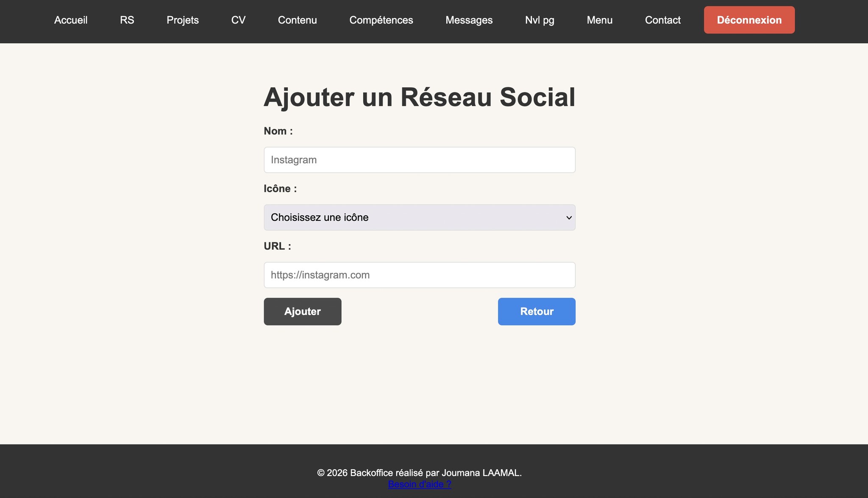Click inside the URL input field
The image size is (868, 498).
coord(419,275)
